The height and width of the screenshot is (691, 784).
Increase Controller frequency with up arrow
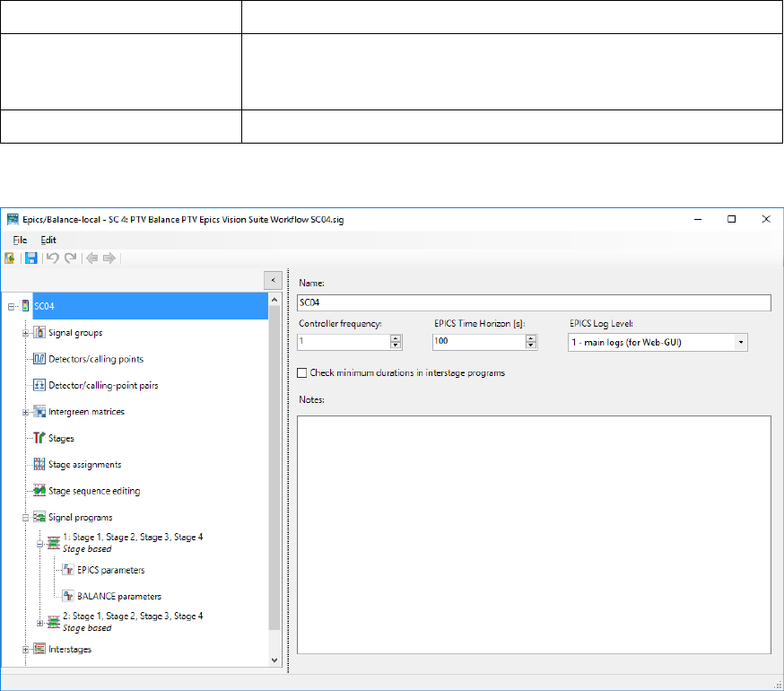coord(396,338)
